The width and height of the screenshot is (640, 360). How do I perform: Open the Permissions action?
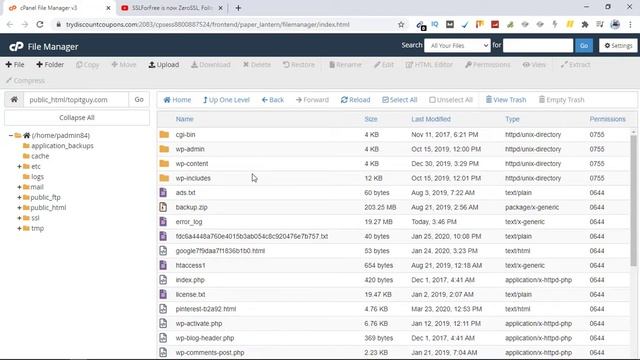pos(488,64)
